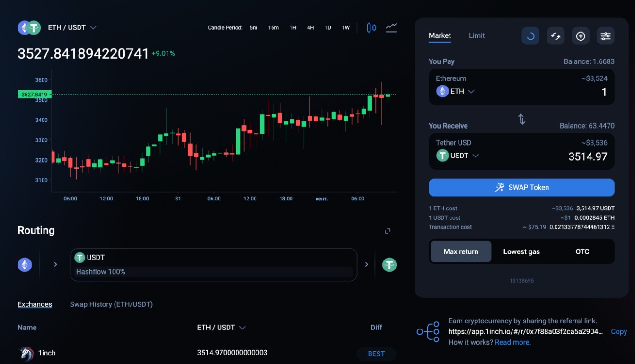The image size is (635, 364).
Task: Open swap settings sliders icon
Action: click(606, 36)
